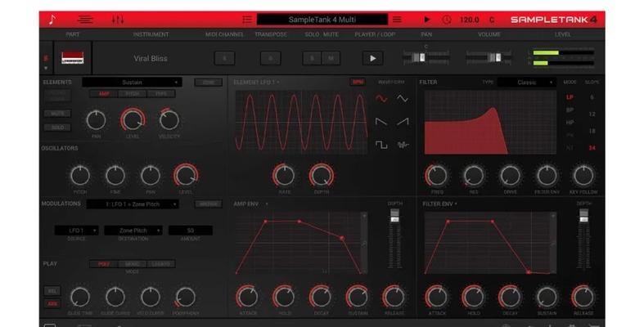This screenshot has height=327, width=644.
Task: Click the modulation Amount field showing 50
Action: pos(191,231)
